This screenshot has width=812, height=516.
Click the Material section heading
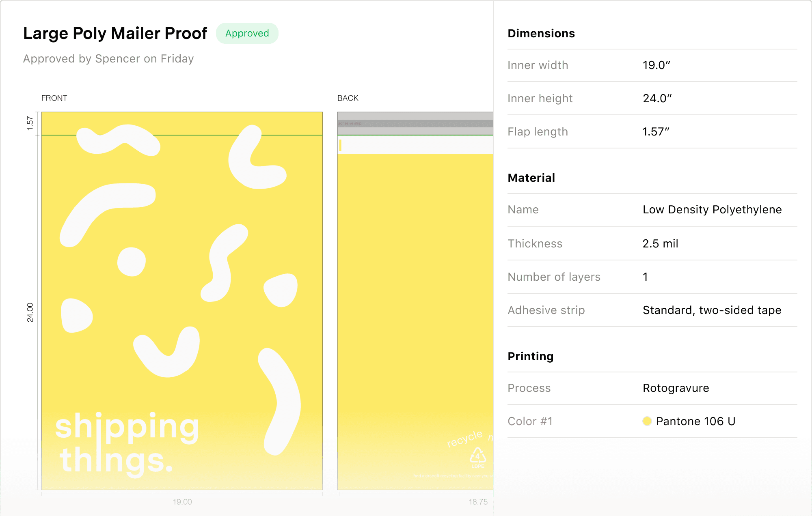tap(531, 178)
